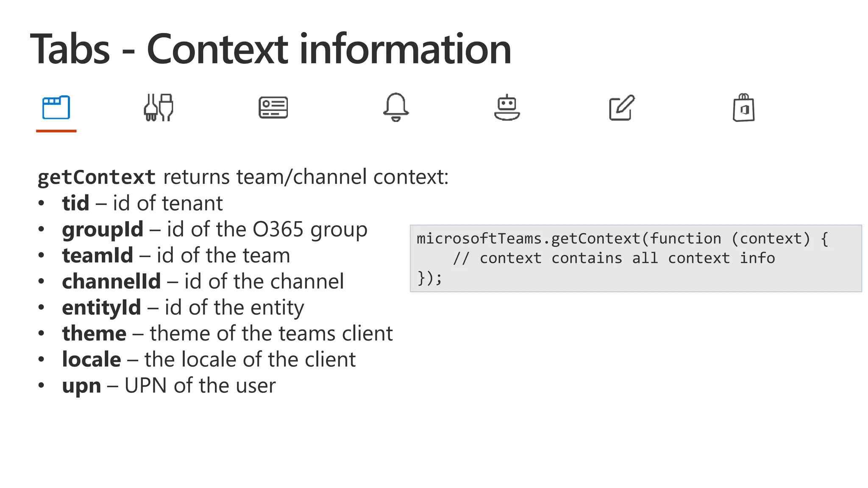This screenshot has height=488, width=868.
Task: Click the card layout icon
Action: point(273,108)
